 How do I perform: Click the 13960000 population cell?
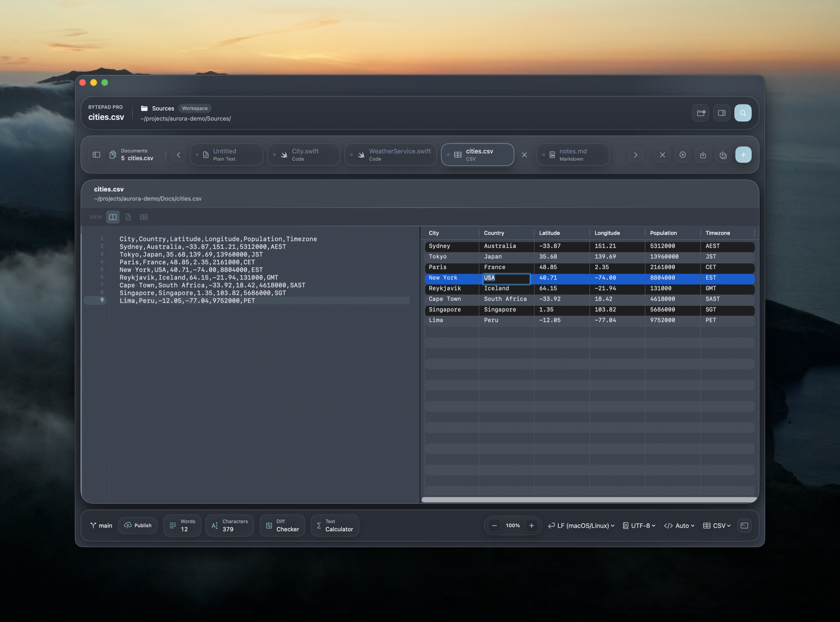673,257
